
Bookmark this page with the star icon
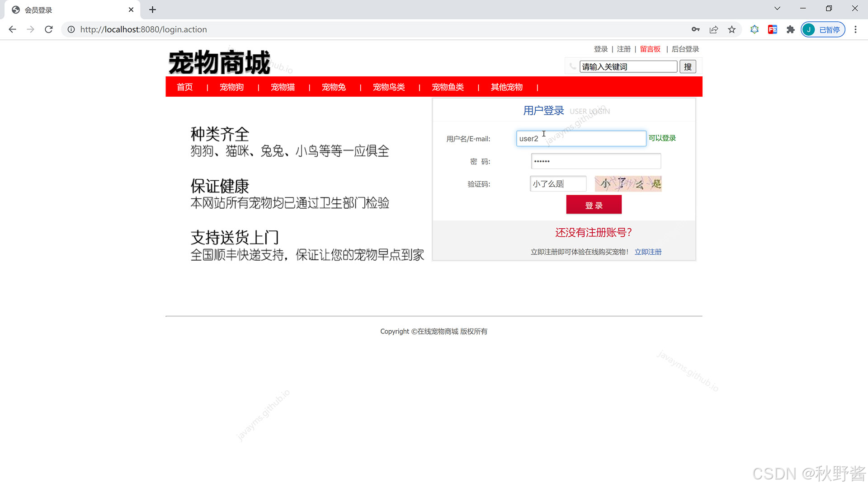731,29
